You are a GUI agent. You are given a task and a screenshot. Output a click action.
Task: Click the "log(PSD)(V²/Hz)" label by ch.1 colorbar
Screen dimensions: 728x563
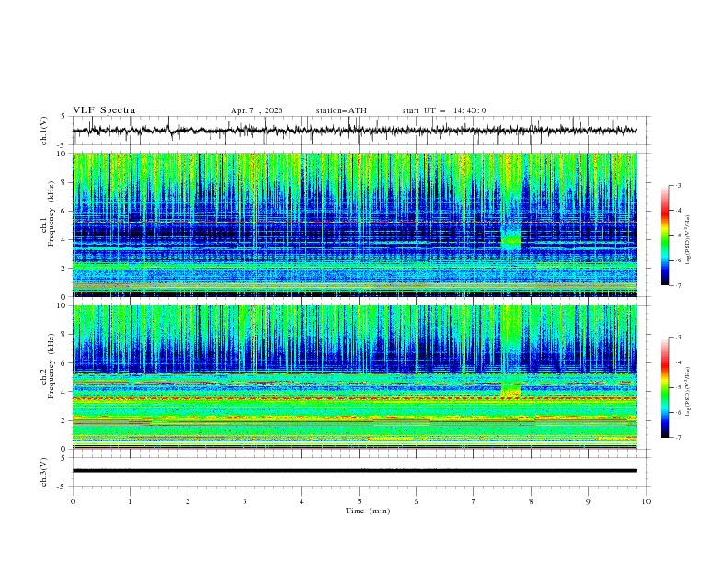tap(688, 240)
